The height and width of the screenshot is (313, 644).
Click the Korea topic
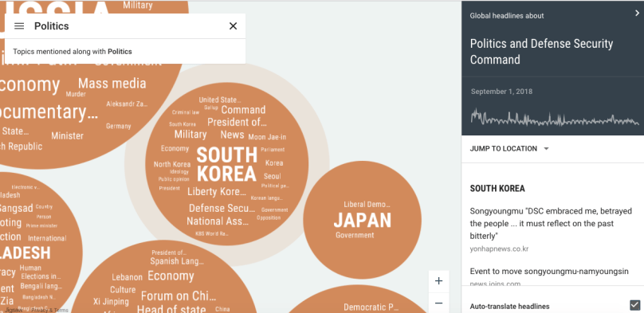point(274,162)
